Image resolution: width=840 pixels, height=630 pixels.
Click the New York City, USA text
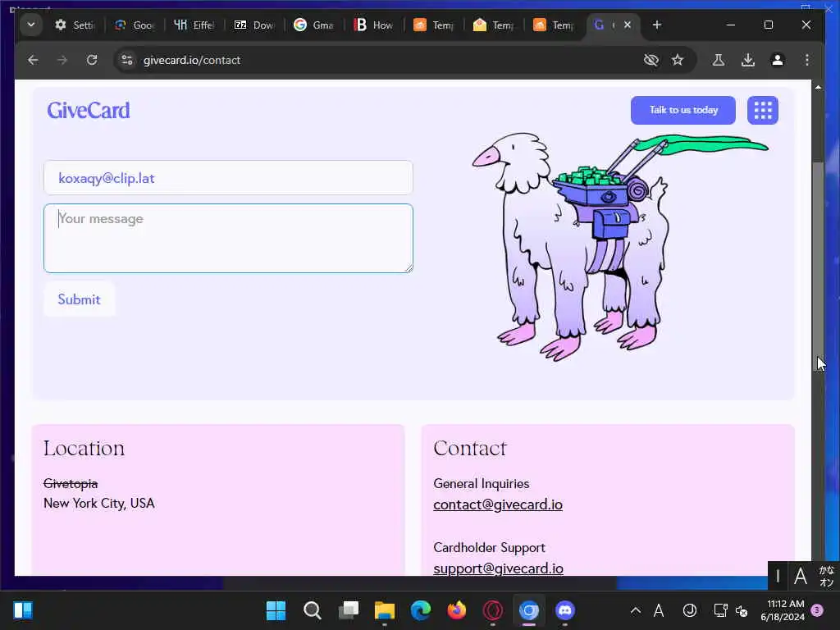tap(99, 504)
